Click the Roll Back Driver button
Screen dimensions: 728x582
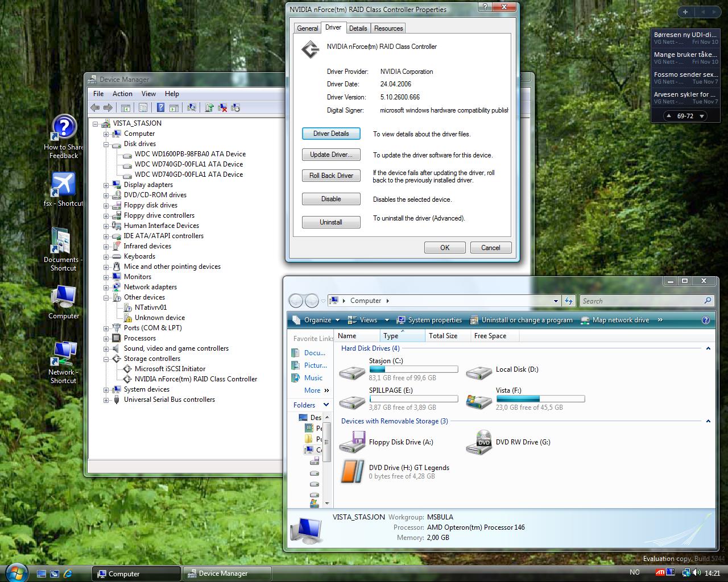coord(331,176)
